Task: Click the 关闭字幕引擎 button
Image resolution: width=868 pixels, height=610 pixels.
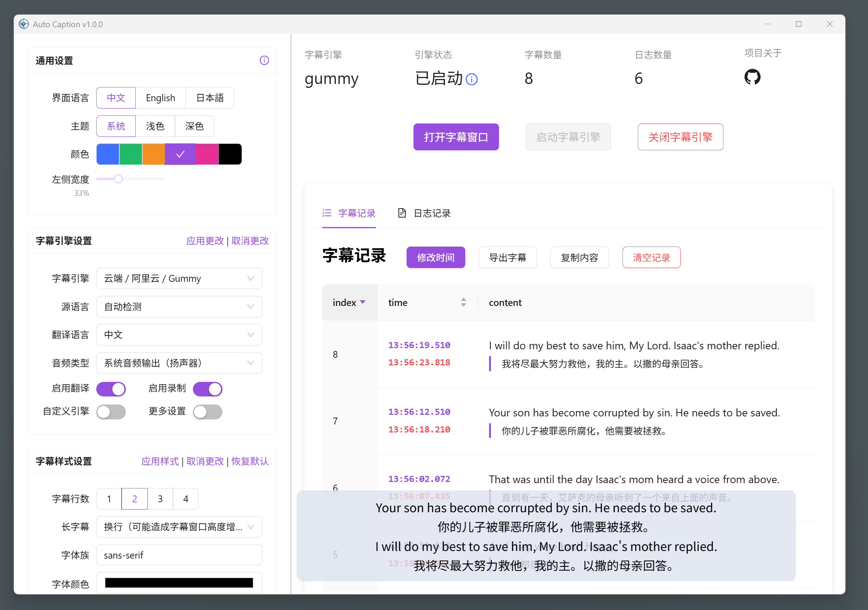Action: tap(680, 137)
